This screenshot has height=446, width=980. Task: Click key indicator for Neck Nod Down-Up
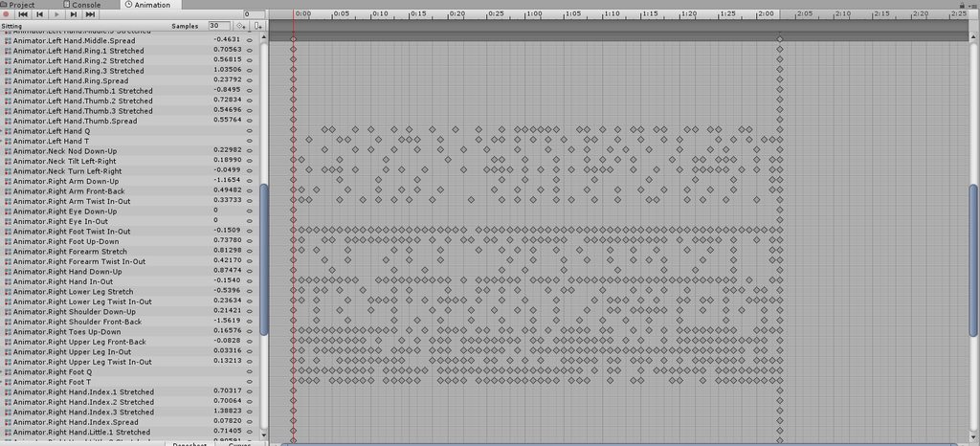click(x=250, y=151)
